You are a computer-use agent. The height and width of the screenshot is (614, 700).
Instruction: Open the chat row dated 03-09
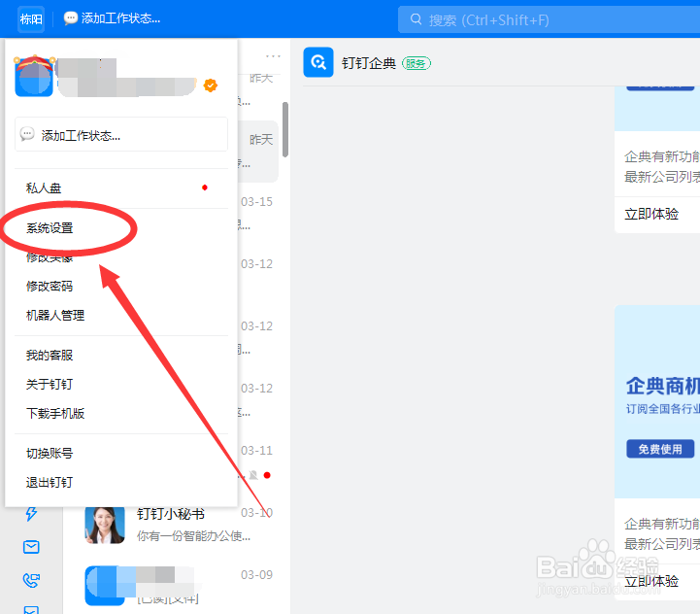click(x=179, y=586)
